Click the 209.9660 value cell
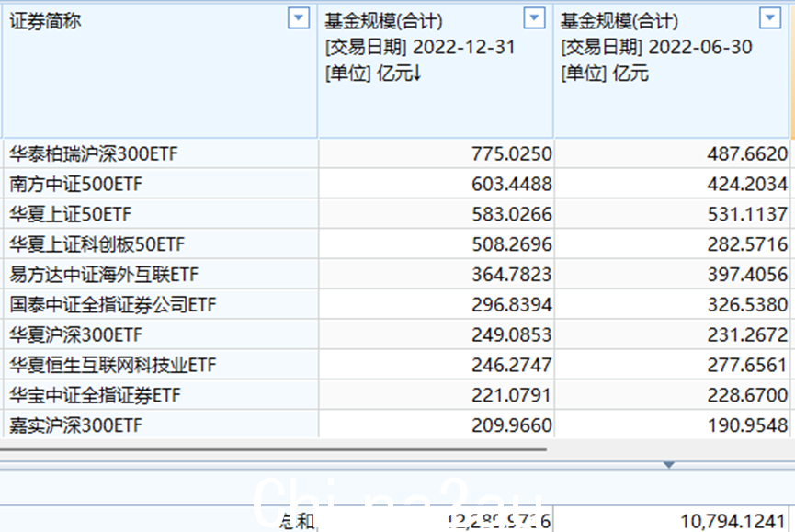Viewport: 795px width, 532px height. click(436, 424)
